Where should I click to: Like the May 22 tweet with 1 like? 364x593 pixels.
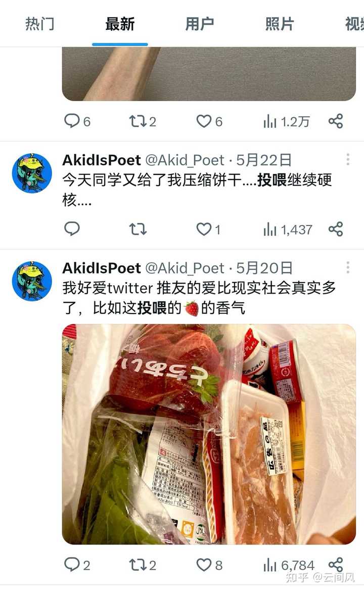pos(208,229)
